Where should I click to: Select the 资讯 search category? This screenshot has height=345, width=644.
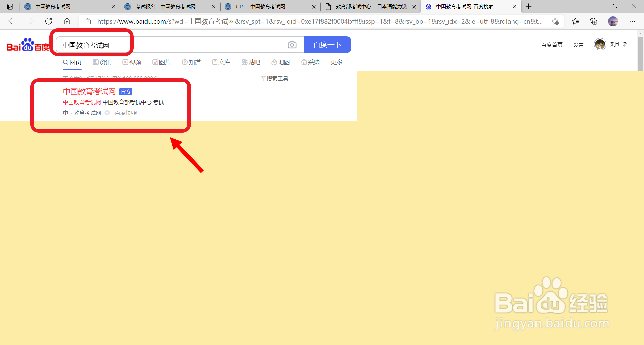[x=102, y=62]
